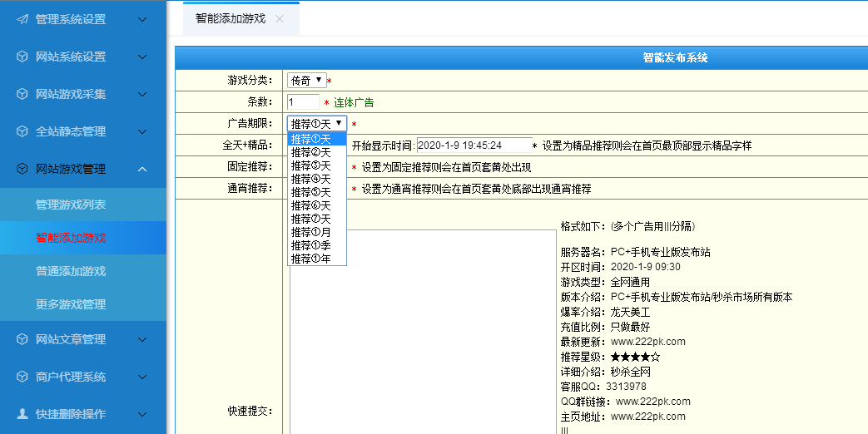Click the cube icon beside 网站系统设置
This screenshot has height=434, width=868.
click(22, 57)
